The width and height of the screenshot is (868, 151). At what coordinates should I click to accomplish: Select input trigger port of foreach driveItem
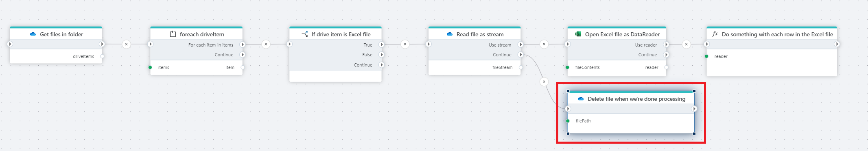150,44
